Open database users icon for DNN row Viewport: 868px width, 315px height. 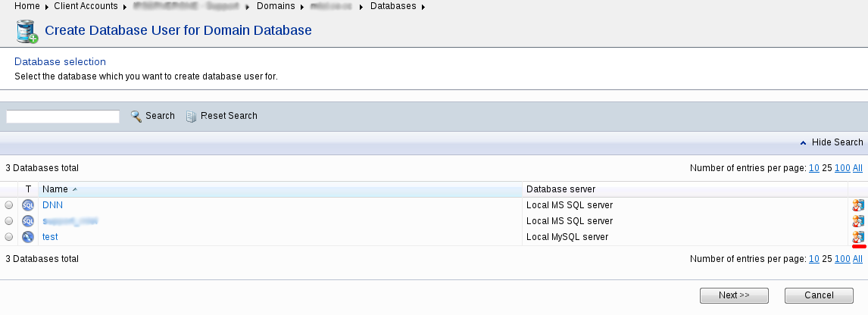tap(857, 205)
